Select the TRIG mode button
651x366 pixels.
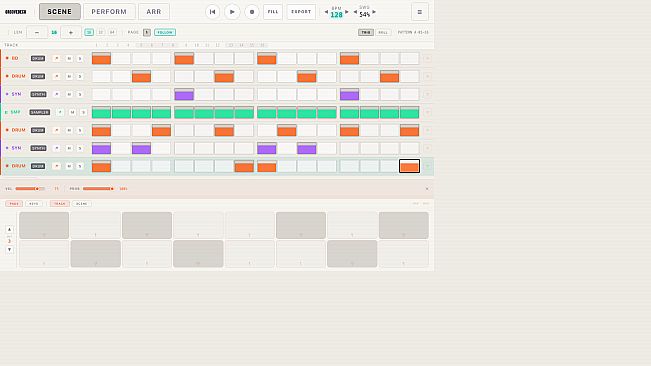click(366, 32)
